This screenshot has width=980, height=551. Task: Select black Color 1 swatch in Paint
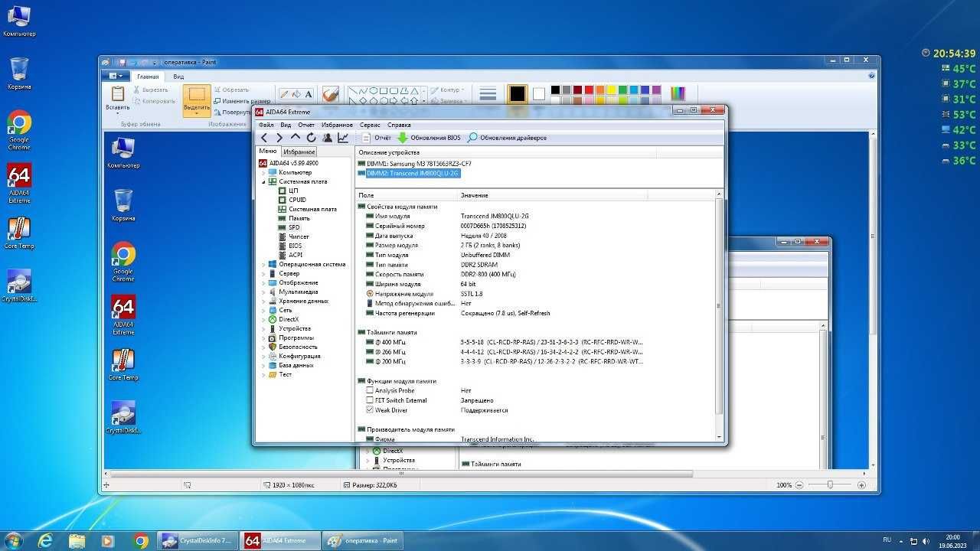click(x=518, y=93)
